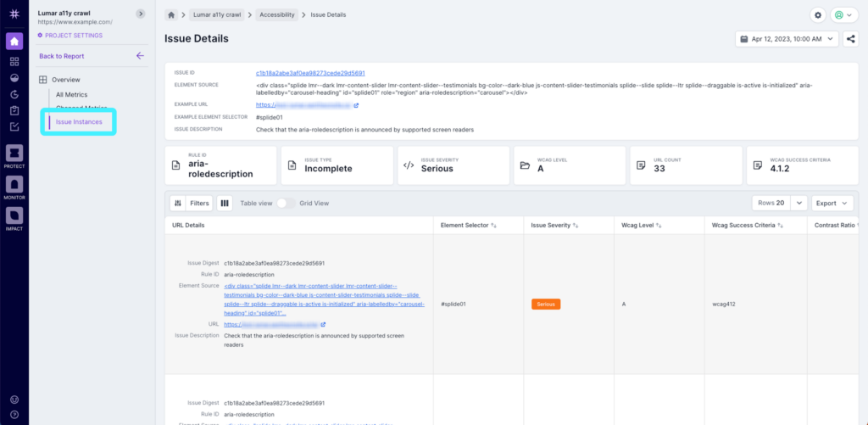
Task: Go to Lumar a11y crawl breadcrumb
Action: 217,15
